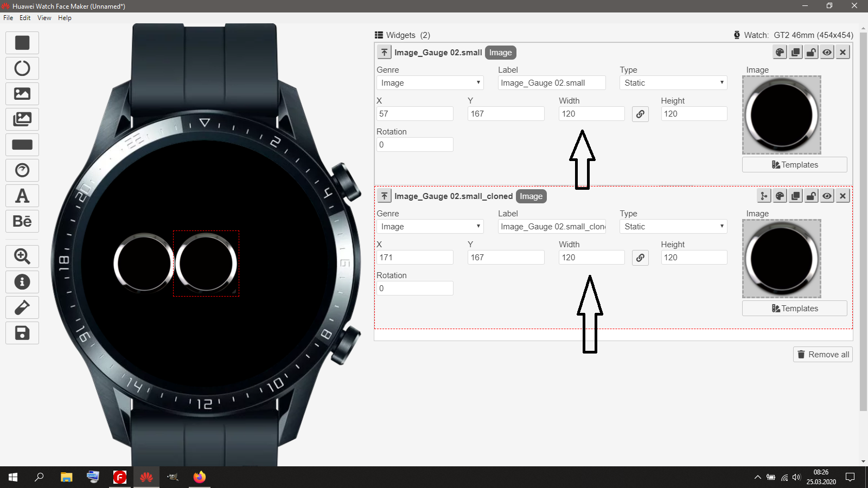Click image thumbnail of cloned widget
868x488 pixels.
pyautogui.click(x=782, y=259)
